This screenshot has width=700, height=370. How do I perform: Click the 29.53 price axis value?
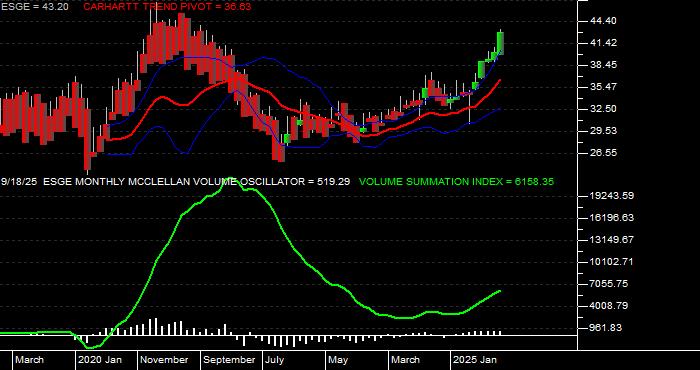603,130
